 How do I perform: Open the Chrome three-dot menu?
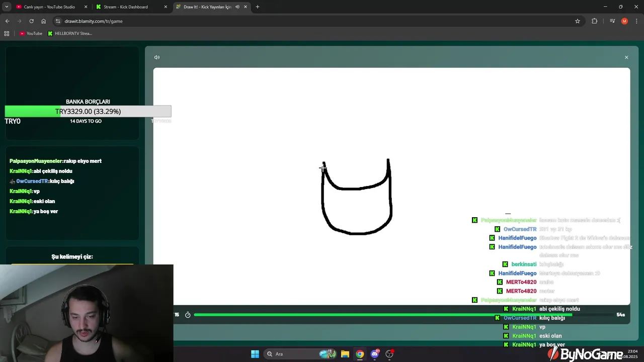pos(637,21)
